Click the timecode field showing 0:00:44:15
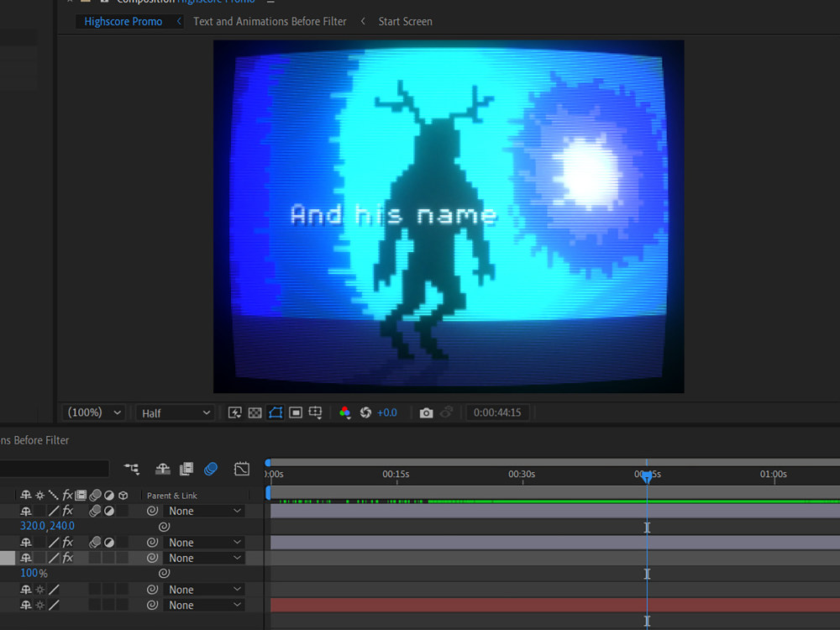The width and height of the screenshot is (840, 630). coord(497,412)
